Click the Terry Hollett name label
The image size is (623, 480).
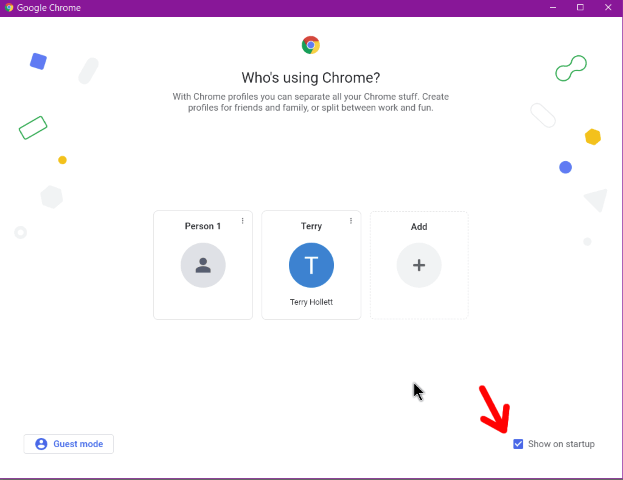[x=312, y=302]
